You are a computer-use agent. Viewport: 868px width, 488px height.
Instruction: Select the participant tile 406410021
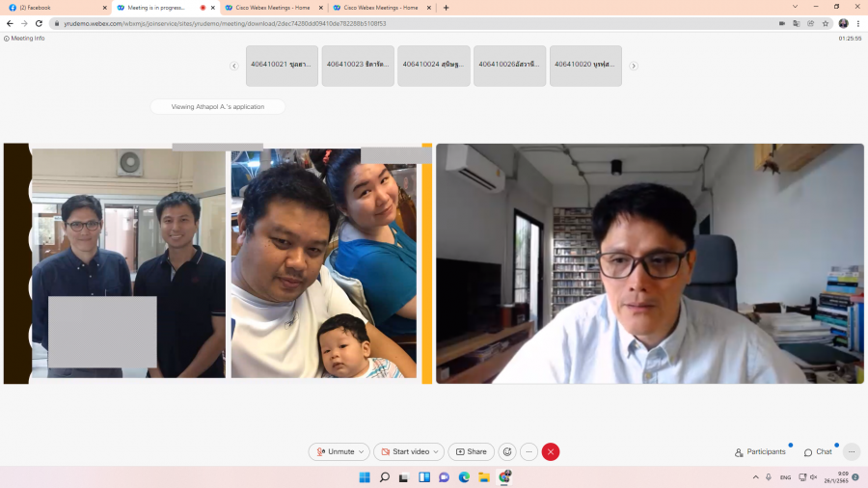282,65
